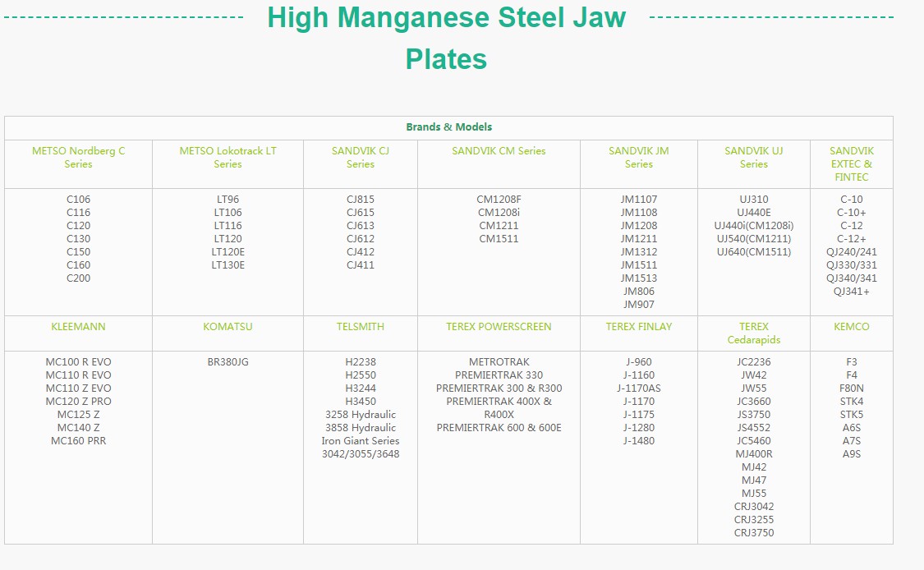
Task: Click the TEREX FINLAY brand header
Action: (x=639, y=327)
